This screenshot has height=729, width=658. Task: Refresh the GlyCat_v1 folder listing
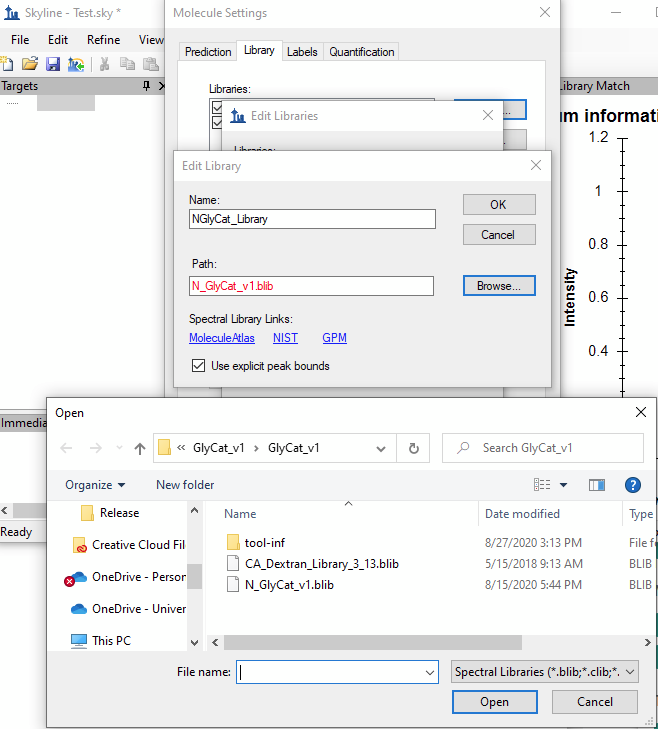click(x=412, y=448)
